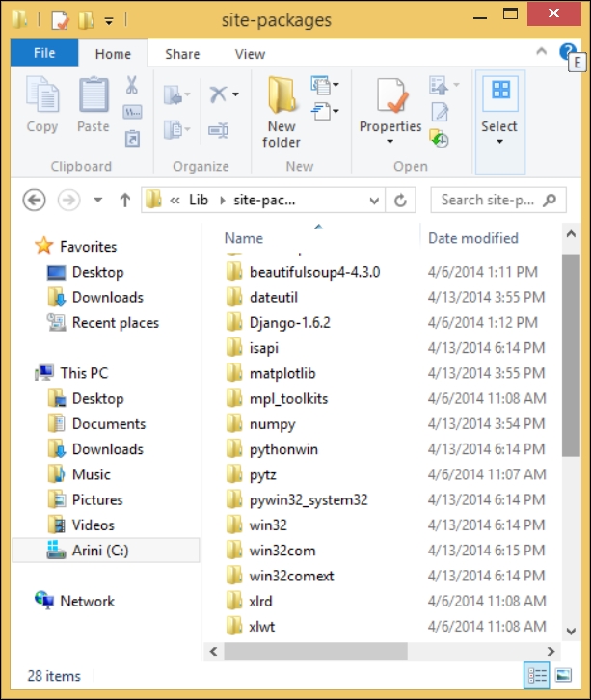The image size is (591, 700).
Task: Select the beautifulsoup4-4.3.0 folder
Action: pos(314,272)
